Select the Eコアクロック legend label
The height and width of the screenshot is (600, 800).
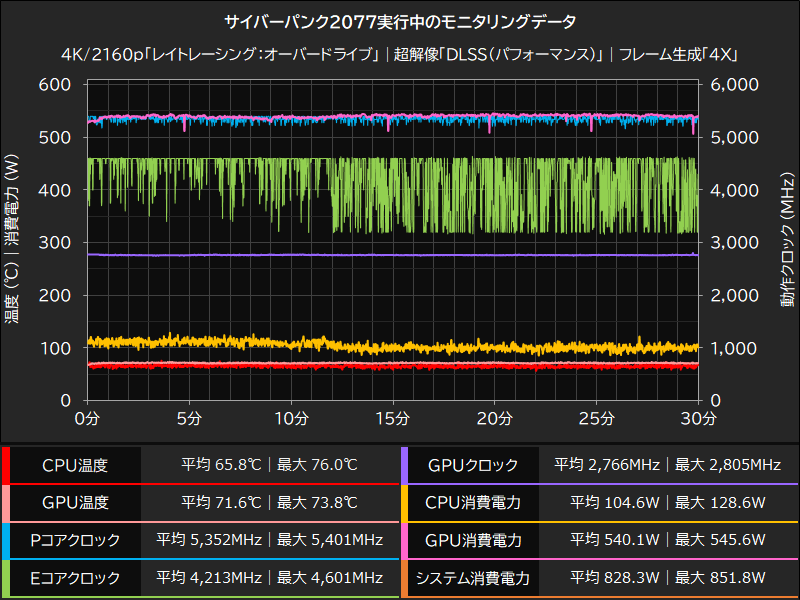(75, 577)
